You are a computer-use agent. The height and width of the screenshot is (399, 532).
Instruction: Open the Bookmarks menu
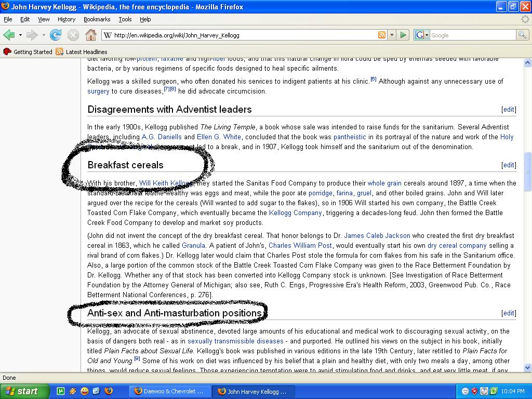pos(97,19)
